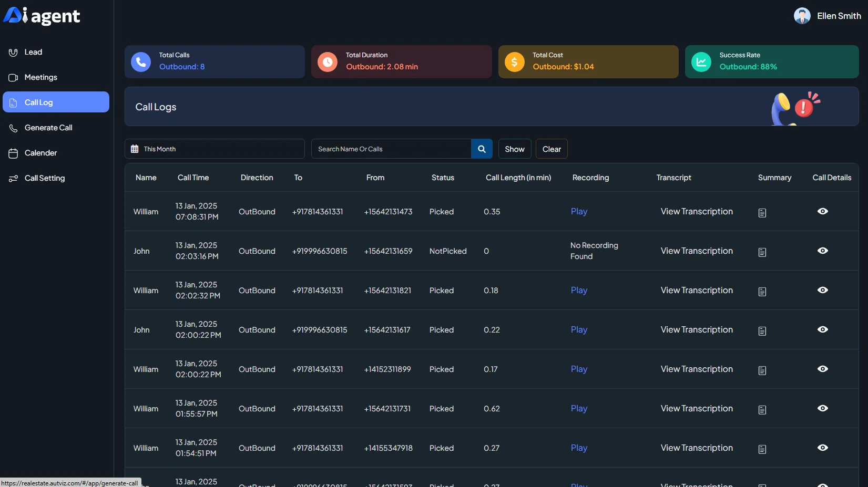Open summary icon for John's 0.22 min call
The image size is (868, 487).
[x=762, y=331]
